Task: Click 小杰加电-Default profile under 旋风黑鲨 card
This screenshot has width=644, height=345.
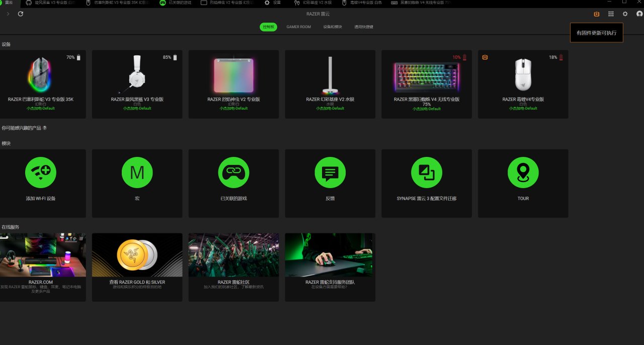Action: [x=137, y=109]
